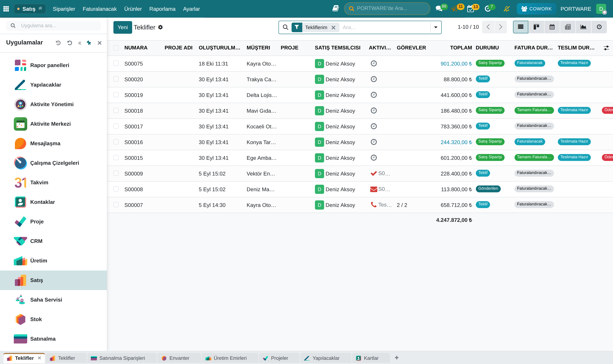The height and width of the screenshot is (364, 613).
Task: Expand the search filter options dropdown
Action: [436, 27]
